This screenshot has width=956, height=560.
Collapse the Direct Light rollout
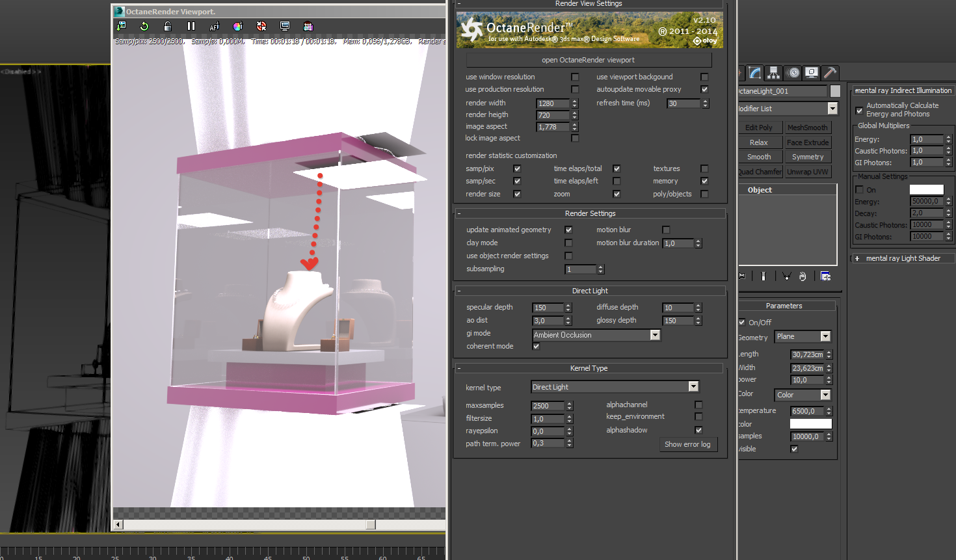tap(590, 291)
